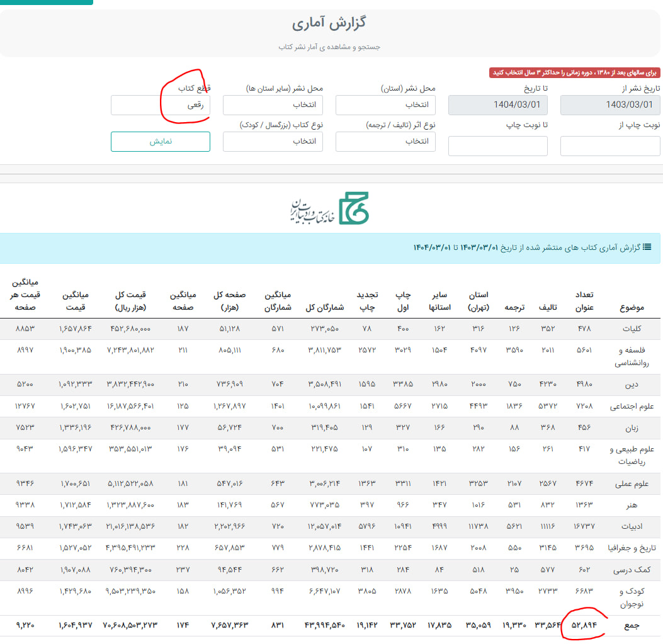Open the محل نشر (استان) dropdown
The width and height of the screenshot is (663, 644).
(385, 105)
